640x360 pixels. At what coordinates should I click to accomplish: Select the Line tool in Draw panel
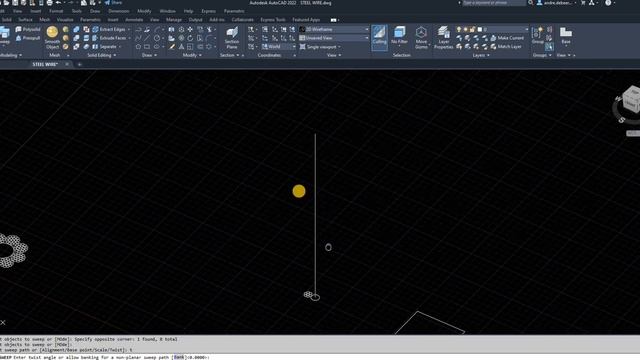coord(147,38)
